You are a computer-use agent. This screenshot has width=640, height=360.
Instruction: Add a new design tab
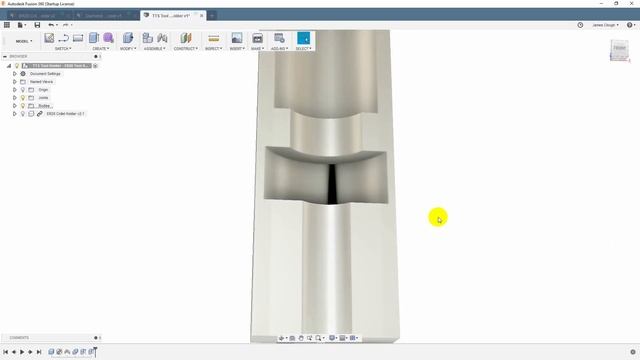tap(212, 16)
